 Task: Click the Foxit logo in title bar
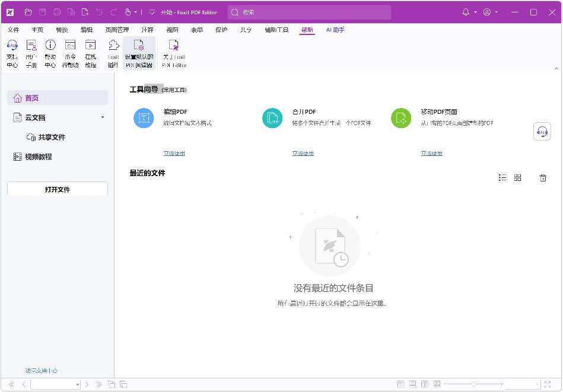pos(10,12)
